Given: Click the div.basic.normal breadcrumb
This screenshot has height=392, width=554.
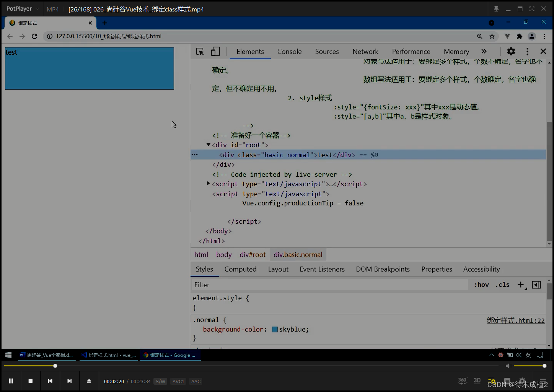Looking at the screenshot, I should click(x=298, y=255).
